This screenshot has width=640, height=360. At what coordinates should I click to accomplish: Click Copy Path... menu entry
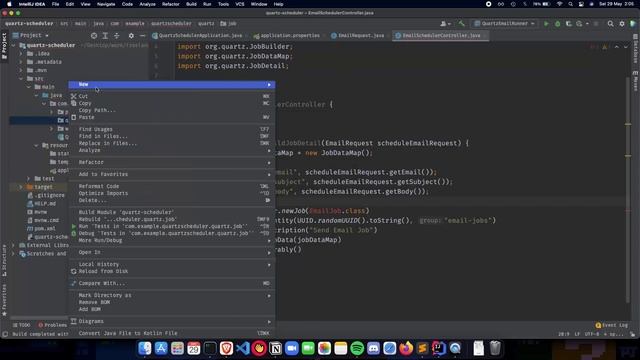tap(171, 110)
